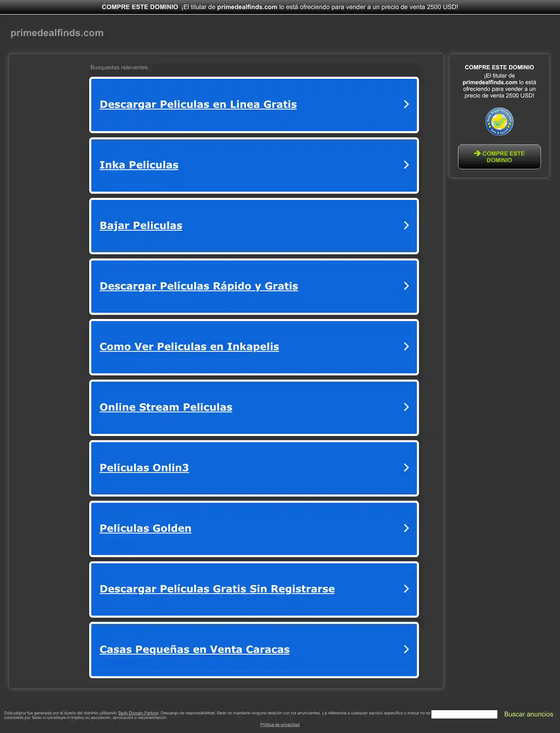The image size is (560, 733).
Task: Click the chevron next to Peliculas Onlin3
Action: click(x=406, y=468)
